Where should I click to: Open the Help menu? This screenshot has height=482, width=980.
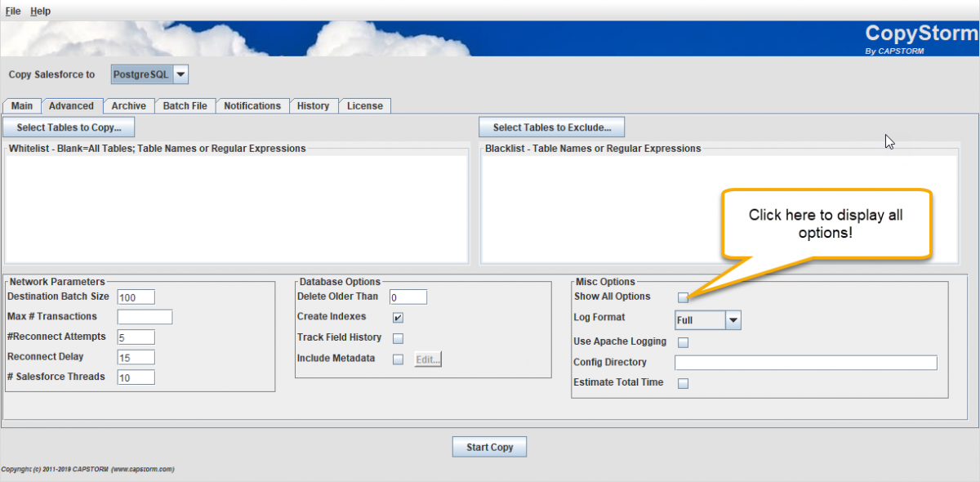pos(39,11)
